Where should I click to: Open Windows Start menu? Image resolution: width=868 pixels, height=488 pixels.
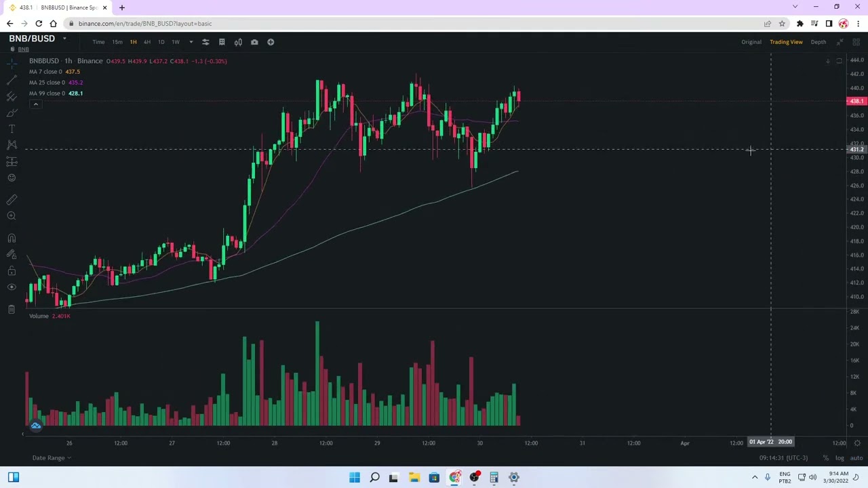coord(355,478)
